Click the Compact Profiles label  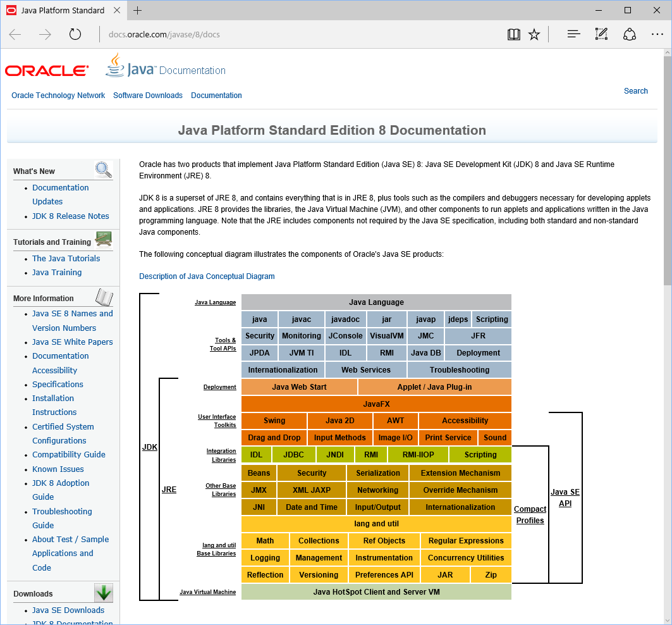pos(530,515)
